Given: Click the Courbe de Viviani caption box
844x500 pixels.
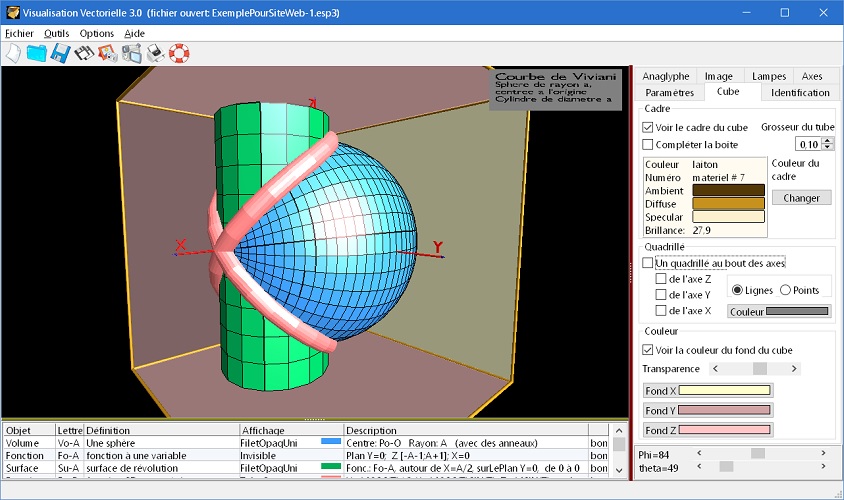Looking at the screenshot, I should pyautogui.click(x=555, y=89).
